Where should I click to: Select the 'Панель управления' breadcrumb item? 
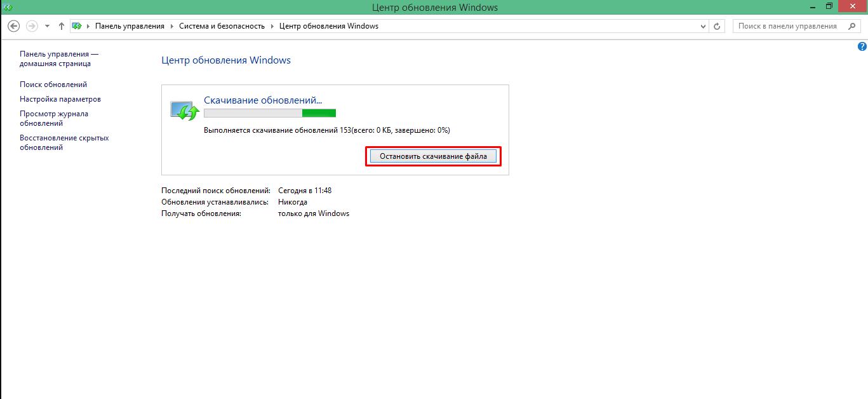130,26
